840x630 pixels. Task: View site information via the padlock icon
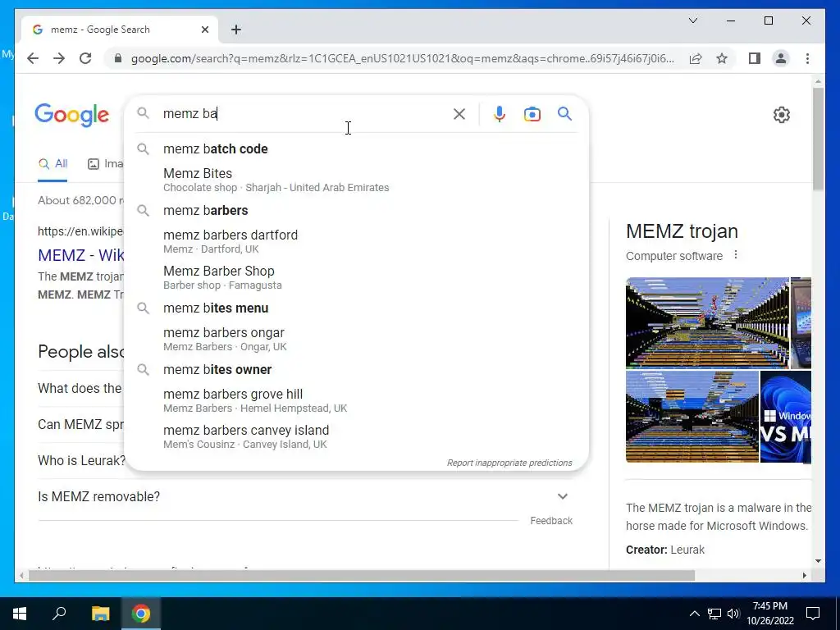point(118,58)
